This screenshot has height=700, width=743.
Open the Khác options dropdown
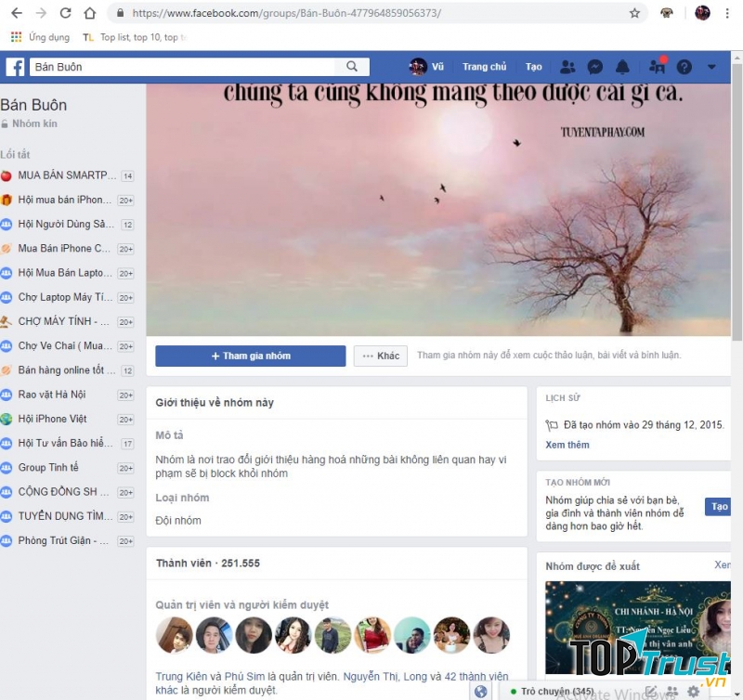click(381, 356)
